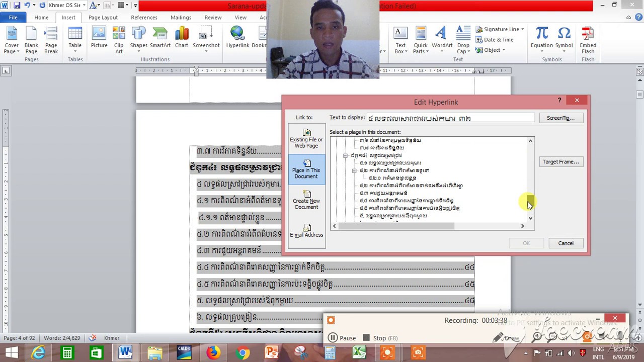Open the Object dropdown

(490, 50)
